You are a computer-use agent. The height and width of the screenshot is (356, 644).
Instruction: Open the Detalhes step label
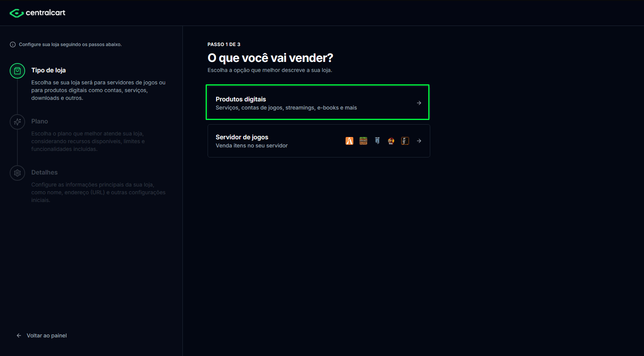pyautogui.click(x=44, y=172)
